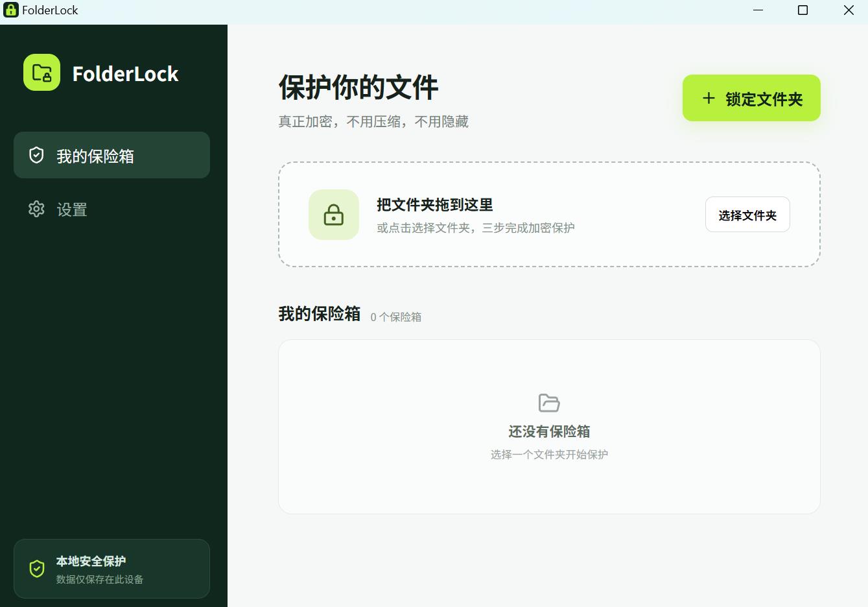The height and width of the screenshot is (607, 868).
Task: Maximize the FolderLock window
Action: point(803,10)
